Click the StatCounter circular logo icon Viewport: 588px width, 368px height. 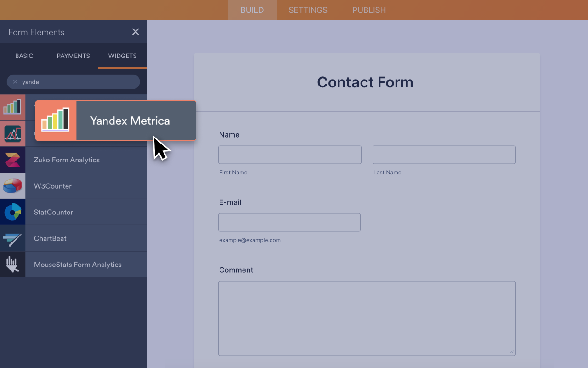pos(13,212)
